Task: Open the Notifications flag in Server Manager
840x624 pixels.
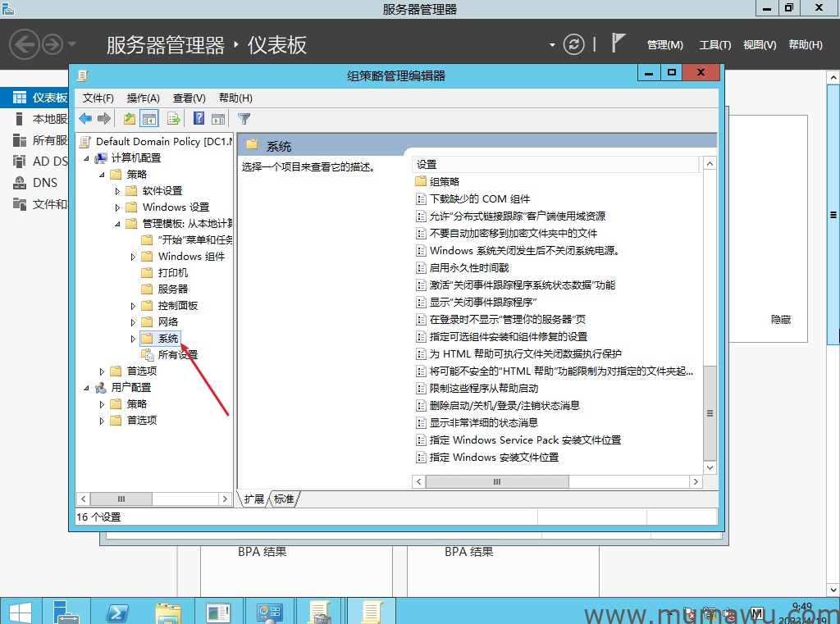Action: point(619,43)
